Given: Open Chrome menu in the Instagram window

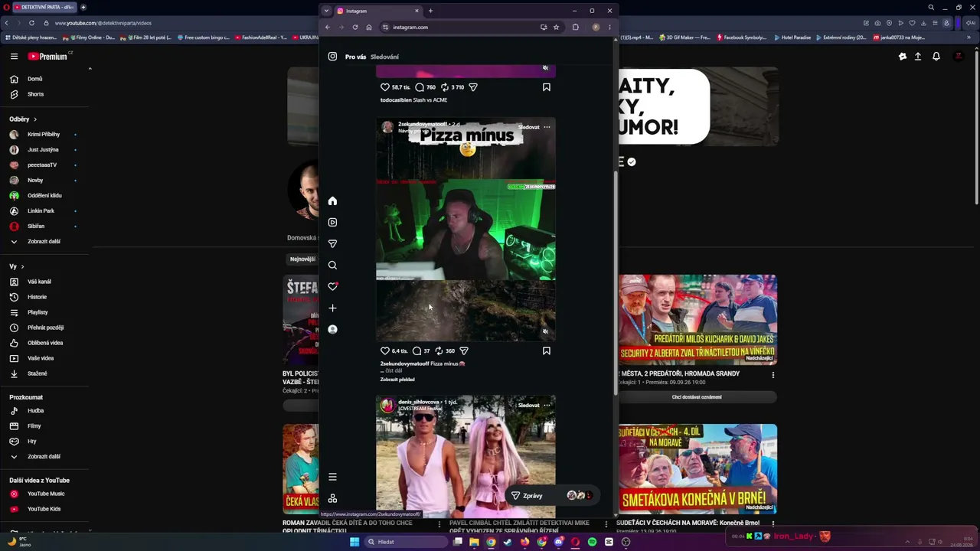Looking at the screenshot, I should click(609, 28).
